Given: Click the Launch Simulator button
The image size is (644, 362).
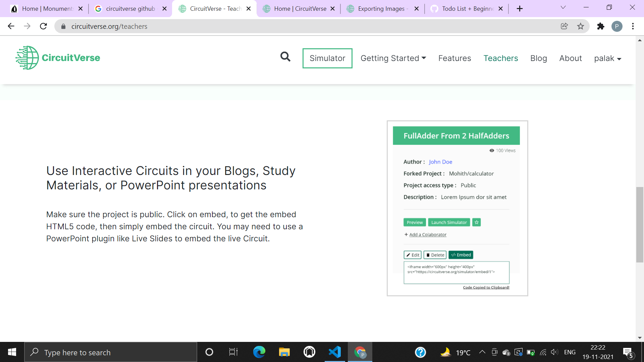Looking at the screenshot, I should (x=449, y=222).
